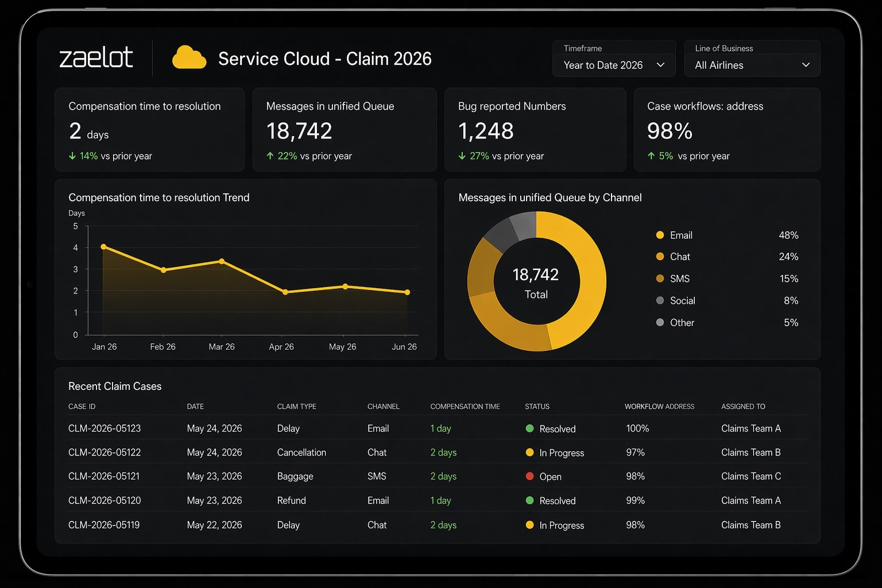Screen dimensions: 882x588
Task: Click the up arrow beside 5%
Action: [x=651, y=156]
